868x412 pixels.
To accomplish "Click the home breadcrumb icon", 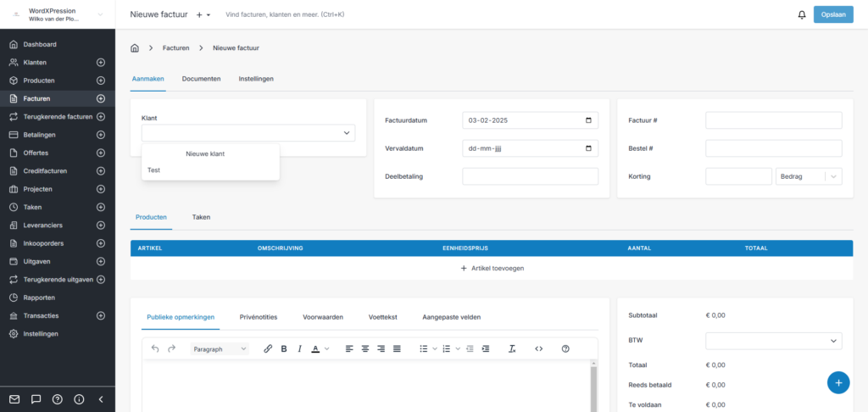I will [x=135, y=48].
